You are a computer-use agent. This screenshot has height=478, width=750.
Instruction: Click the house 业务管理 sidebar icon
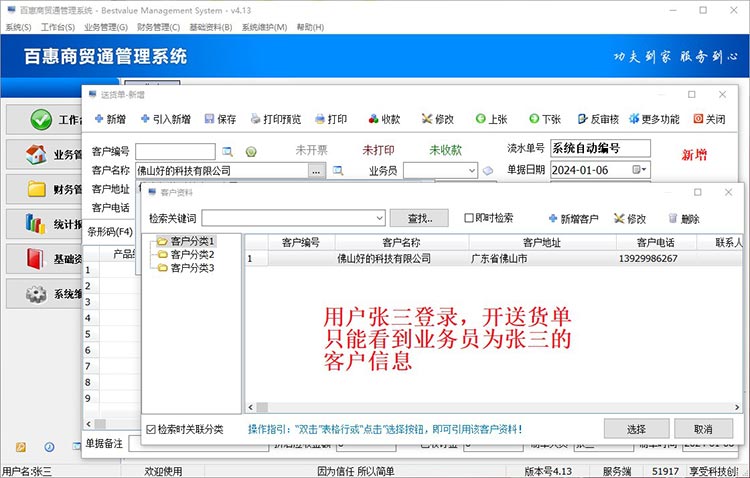36,155
